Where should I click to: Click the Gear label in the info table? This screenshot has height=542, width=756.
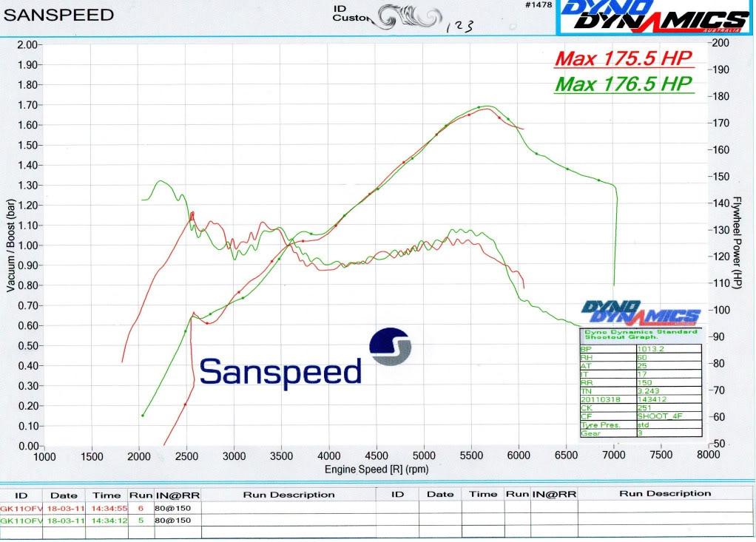590,433
